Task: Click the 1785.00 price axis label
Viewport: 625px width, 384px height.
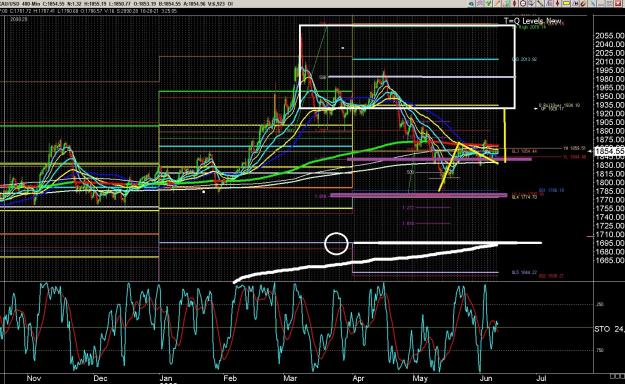Action: point(610,191)
